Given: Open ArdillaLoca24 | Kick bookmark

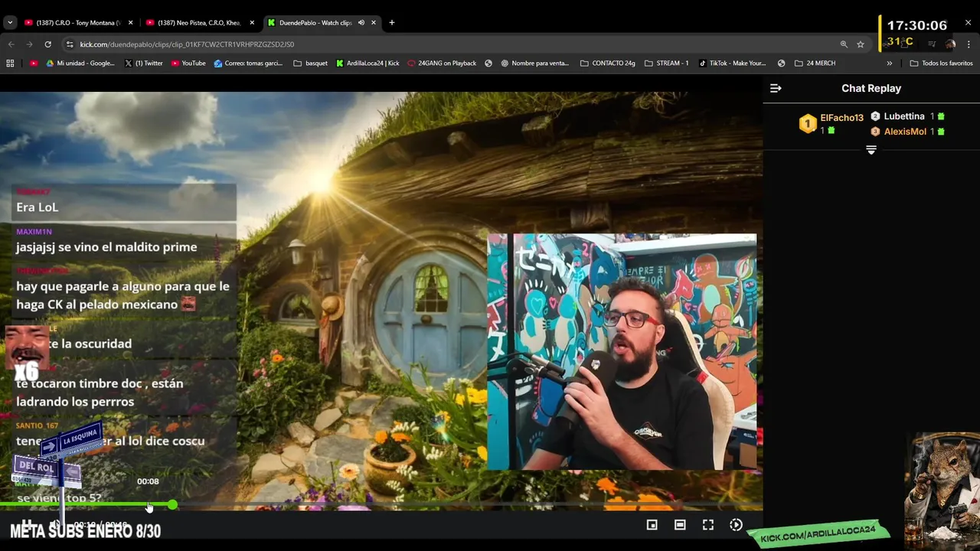Looking at the screenshot, I should click(x=367, y=64).
